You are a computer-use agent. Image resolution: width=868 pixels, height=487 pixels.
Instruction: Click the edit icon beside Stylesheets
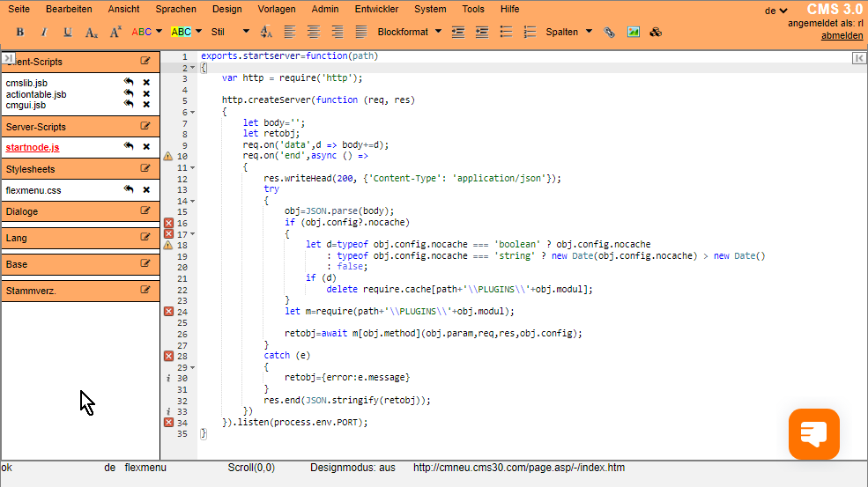pyautogui.click(x=145, y=168)
